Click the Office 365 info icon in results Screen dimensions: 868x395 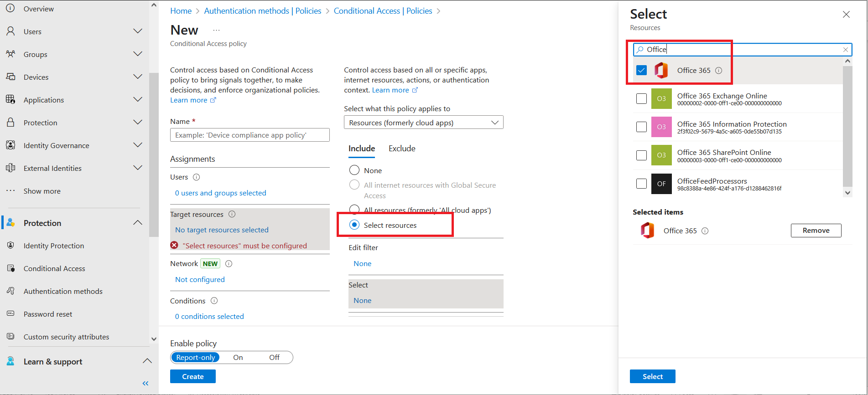[718, 71]
